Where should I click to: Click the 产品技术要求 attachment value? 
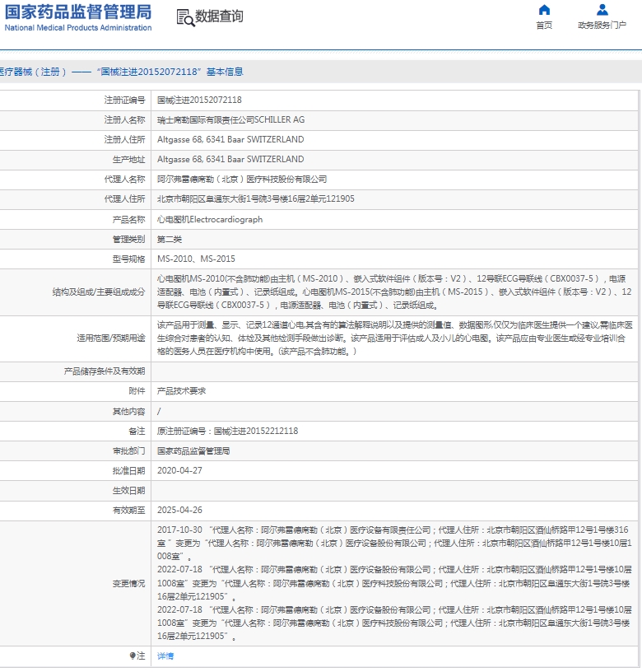[182, 391]
